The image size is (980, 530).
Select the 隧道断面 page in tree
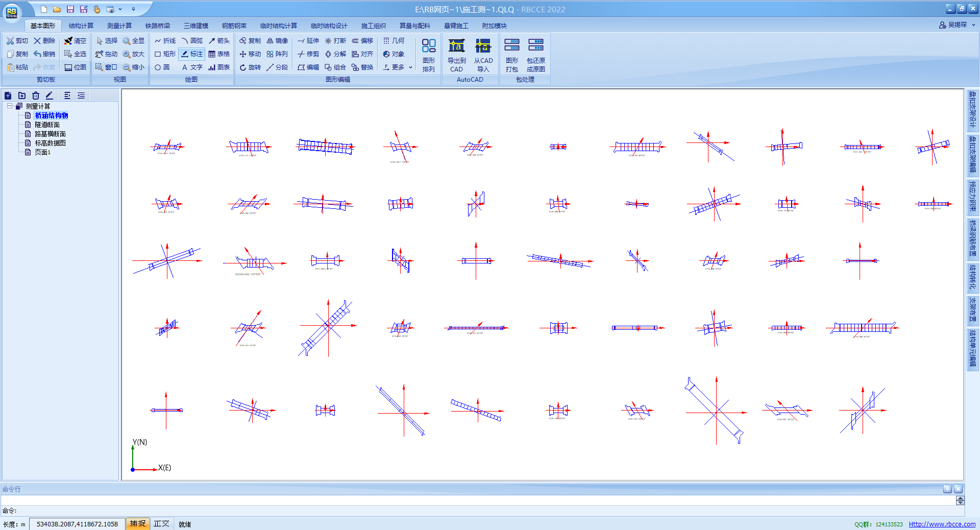47,125
